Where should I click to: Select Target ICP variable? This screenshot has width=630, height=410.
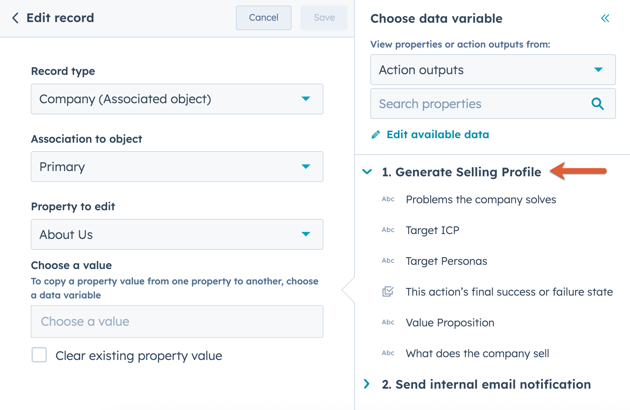tap(432, 230)
